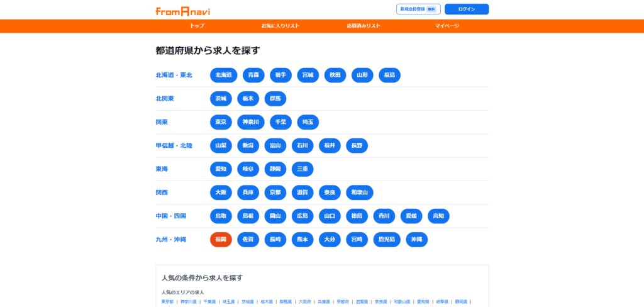Choose the 新潟 prefecture button
This screenshot has width=644, height=307.
248,145
